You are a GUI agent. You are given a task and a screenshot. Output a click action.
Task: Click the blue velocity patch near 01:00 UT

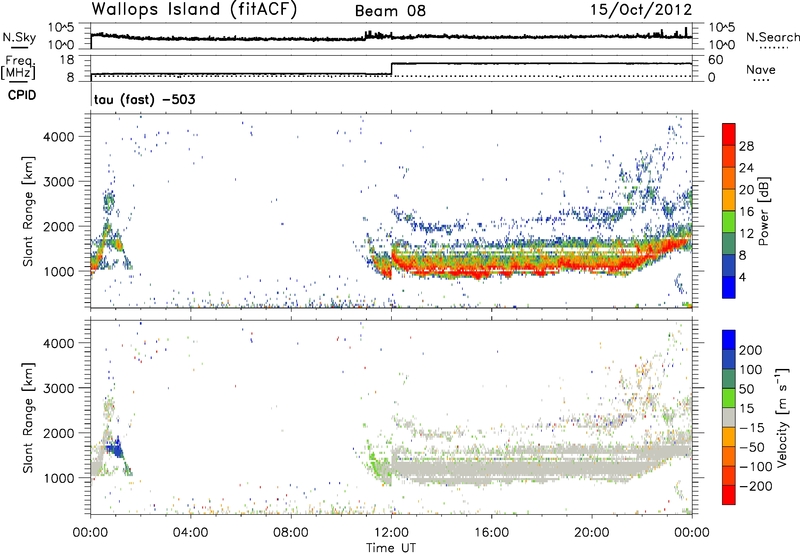pyautogui.click(x=114, y=449)
